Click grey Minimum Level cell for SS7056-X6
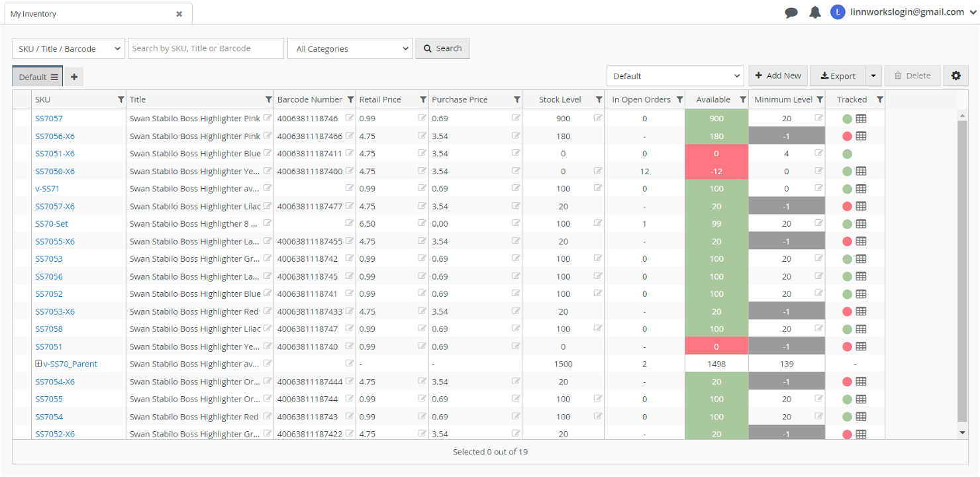 (787, 136)
